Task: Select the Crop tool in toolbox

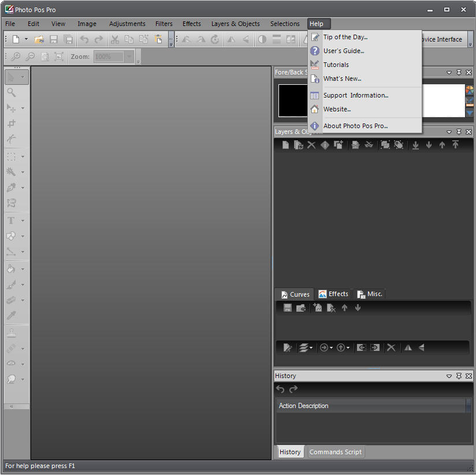Action: [x=12, y=124]
